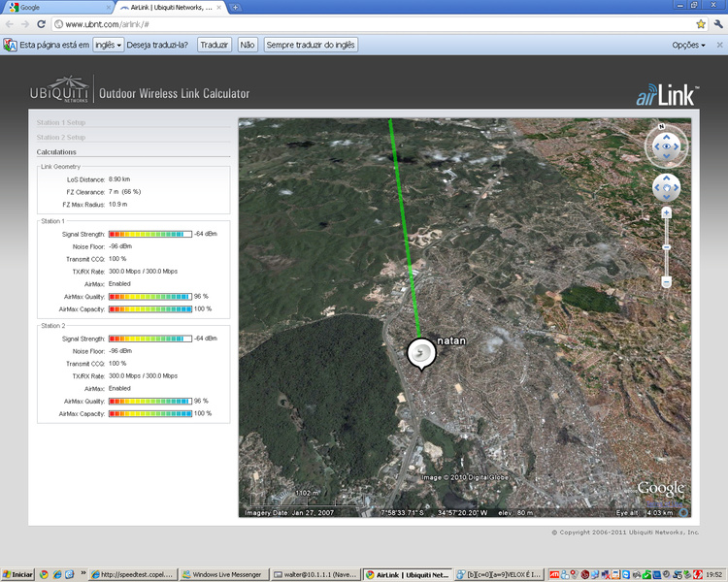Open walter@10.1.1.1 taskbar window

pyautogui.click(x=314, y=574)
